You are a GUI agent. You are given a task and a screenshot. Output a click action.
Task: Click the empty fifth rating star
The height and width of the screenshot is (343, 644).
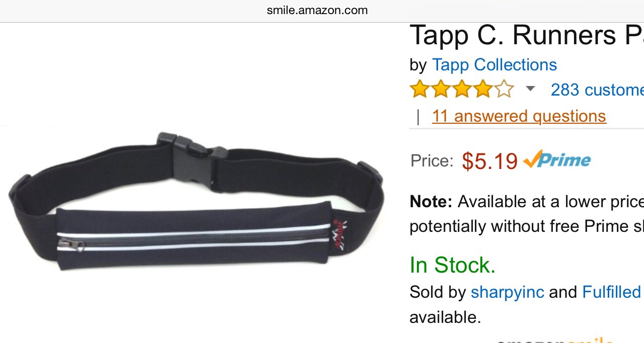click(504, 90)
